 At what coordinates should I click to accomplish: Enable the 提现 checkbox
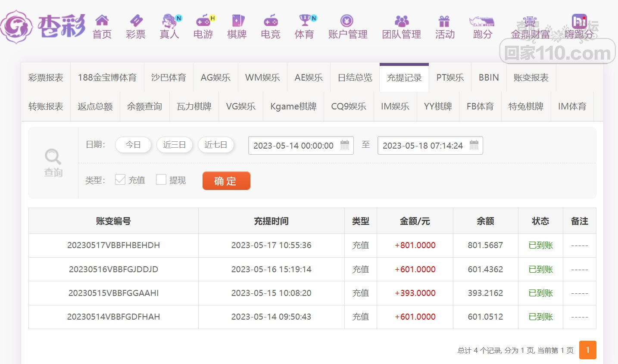coord(161,180)
